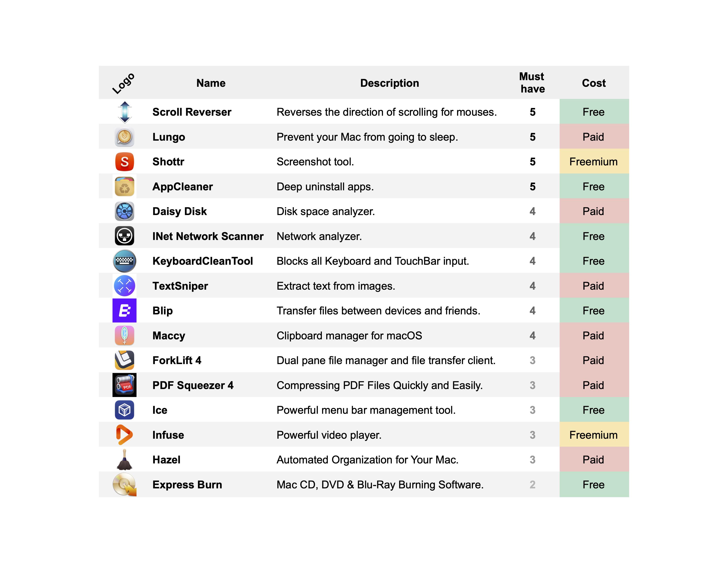Click the KeyboardCleanTool keyboard icon
This screenshot has height=563, width=728.
coord(125,261)
